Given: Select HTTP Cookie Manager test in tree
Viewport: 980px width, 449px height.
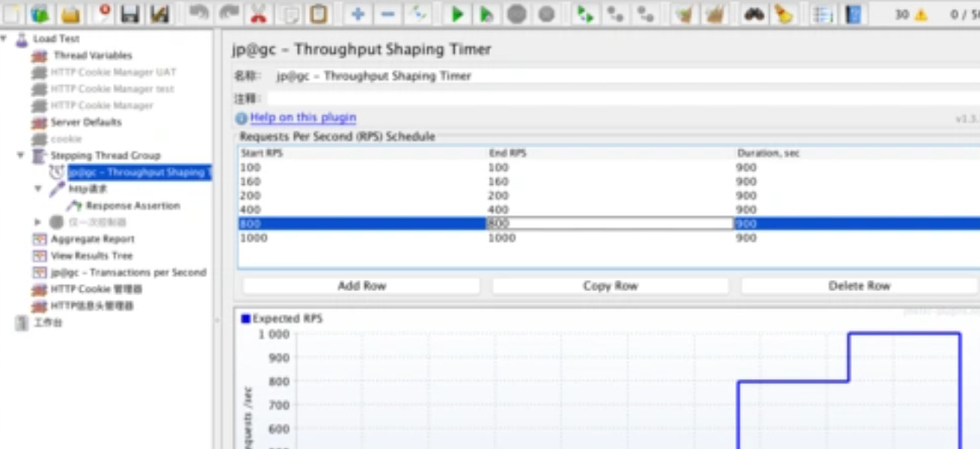Looking at the screenshot, I should click(112, 89).
